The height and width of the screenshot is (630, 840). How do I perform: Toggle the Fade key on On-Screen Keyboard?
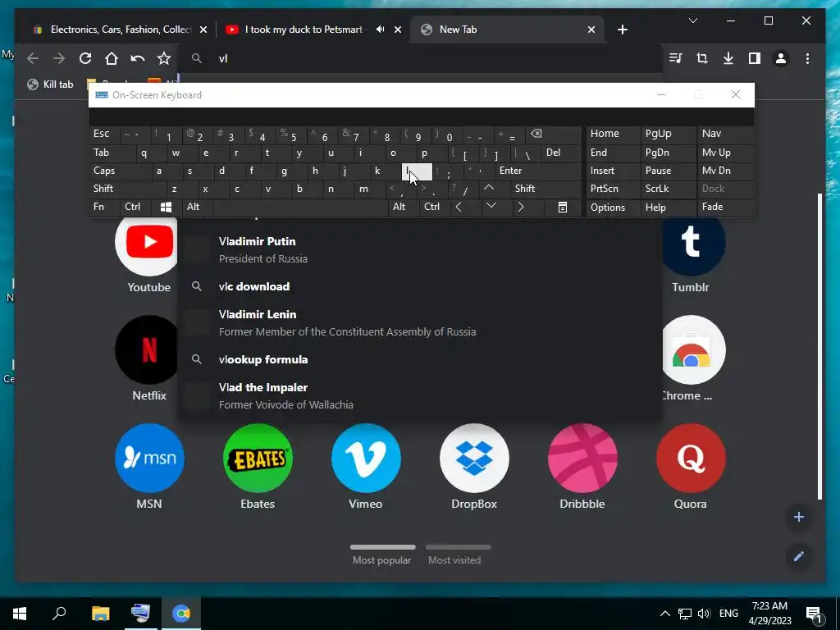click(x=726, y=207)
